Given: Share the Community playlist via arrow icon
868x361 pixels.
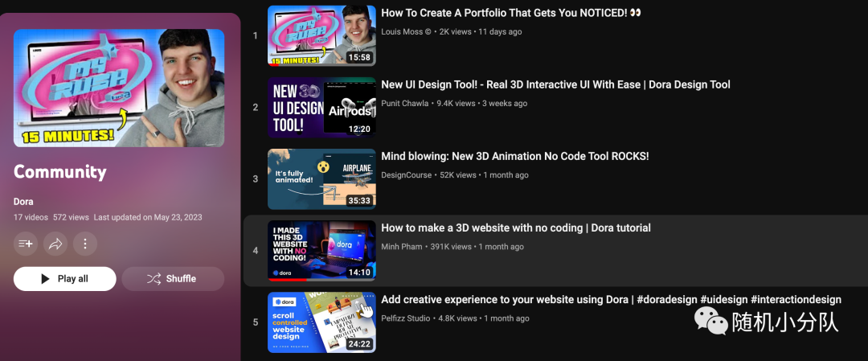Looking at the screenshot, I should [55, 244].
